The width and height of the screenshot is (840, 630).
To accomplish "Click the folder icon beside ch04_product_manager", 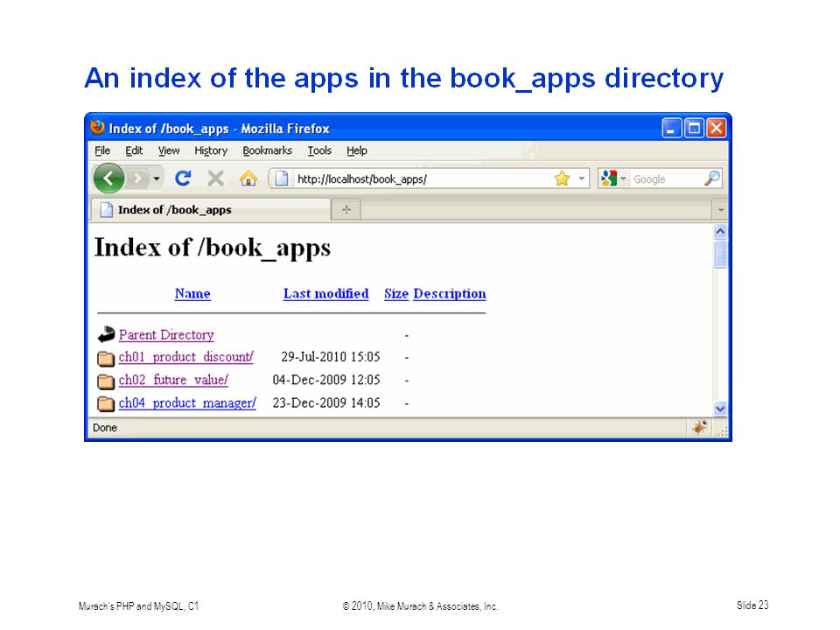I will point(106,403).
